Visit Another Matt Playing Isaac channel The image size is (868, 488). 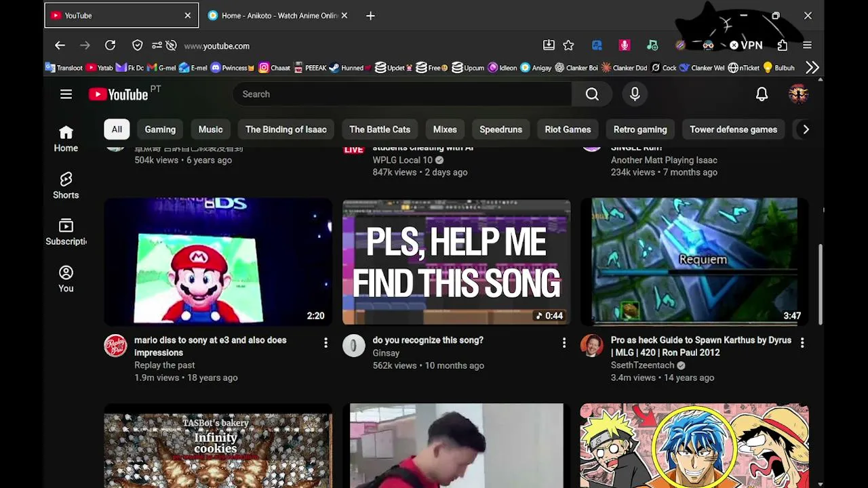[664, 160]
